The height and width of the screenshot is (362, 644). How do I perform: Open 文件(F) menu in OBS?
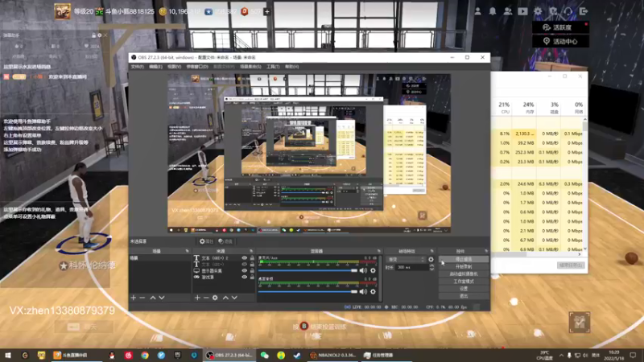coord(137,67)
